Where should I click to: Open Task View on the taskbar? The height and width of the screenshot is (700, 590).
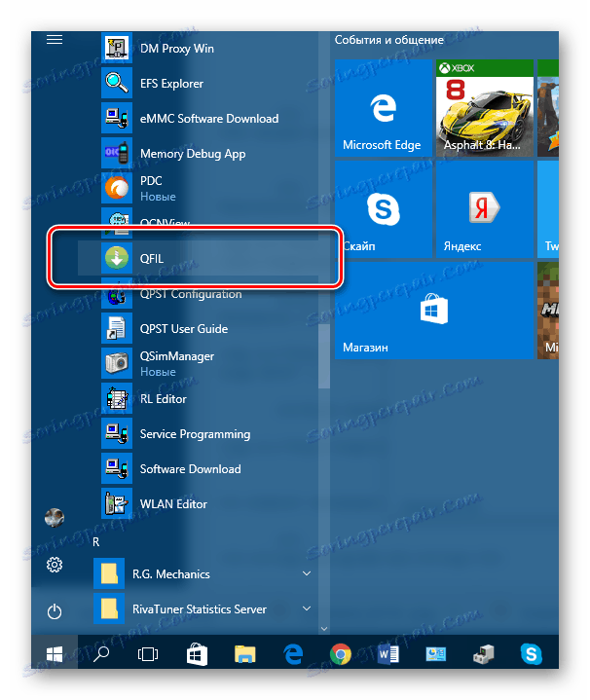[x=148, y=654]
